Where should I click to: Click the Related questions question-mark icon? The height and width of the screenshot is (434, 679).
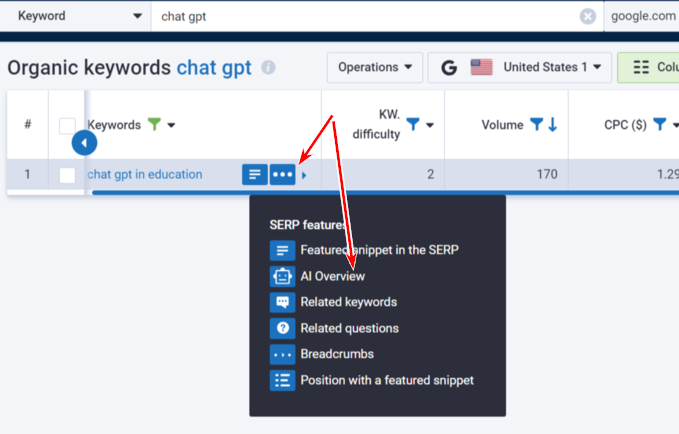(282, 328)
